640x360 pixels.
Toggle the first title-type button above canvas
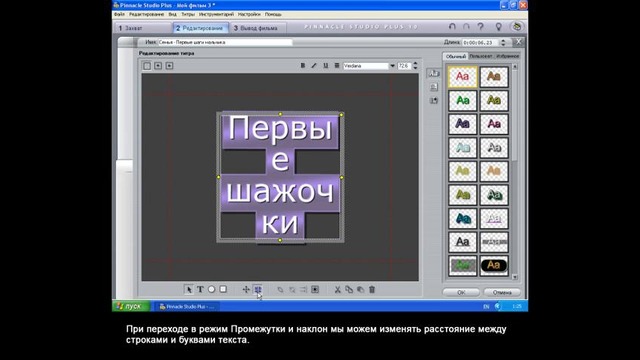(147, 66)
